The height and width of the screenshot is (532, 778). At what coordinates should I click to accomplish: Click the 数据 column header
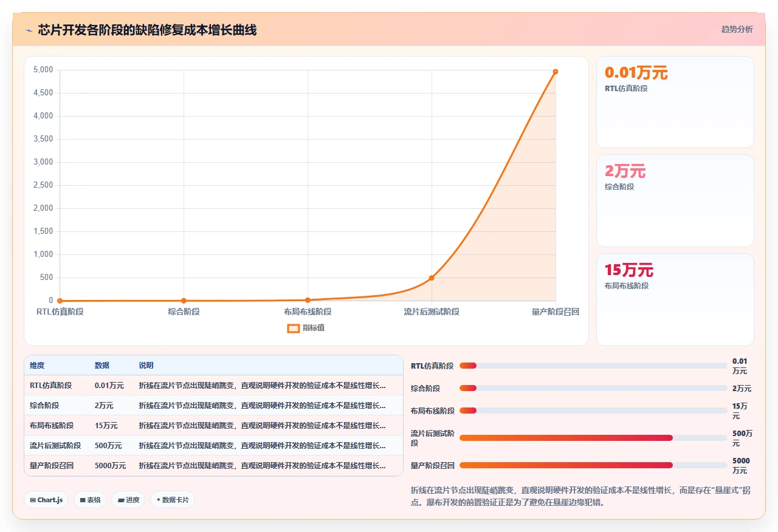[x=102, y=366]
